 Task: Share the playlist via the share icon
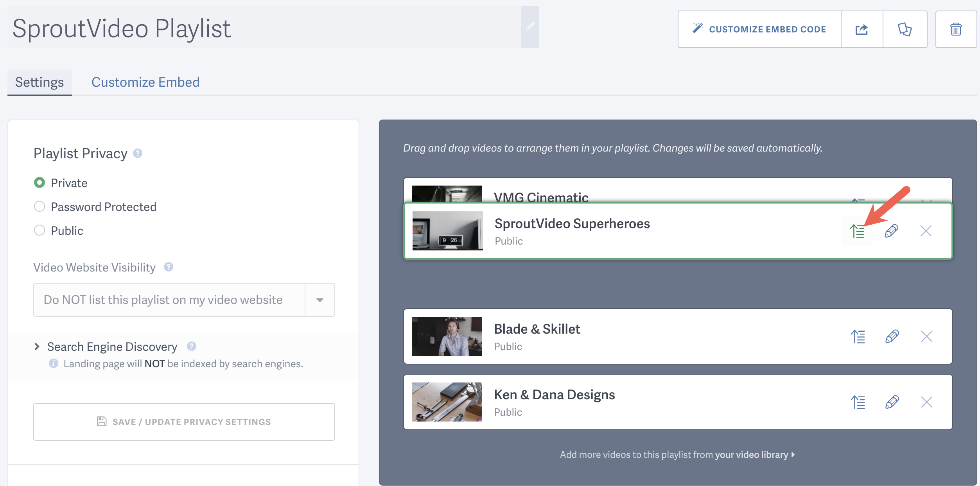point(862,29)
